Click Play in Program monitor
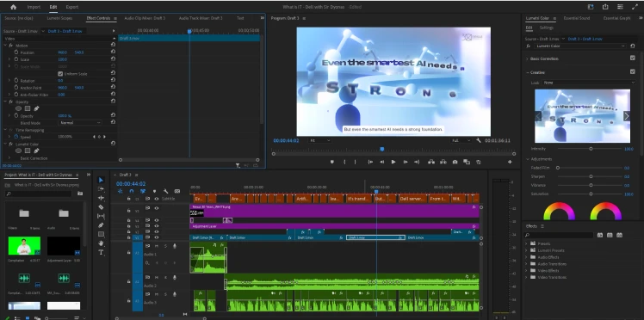Screen dimensions: 644x320 (393, 162)
